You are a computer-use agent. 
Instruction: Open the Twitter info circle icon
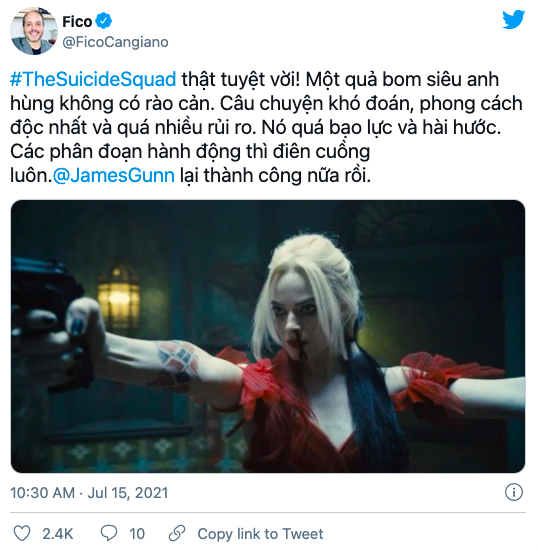pyautogui.click(x=514, y=492)
